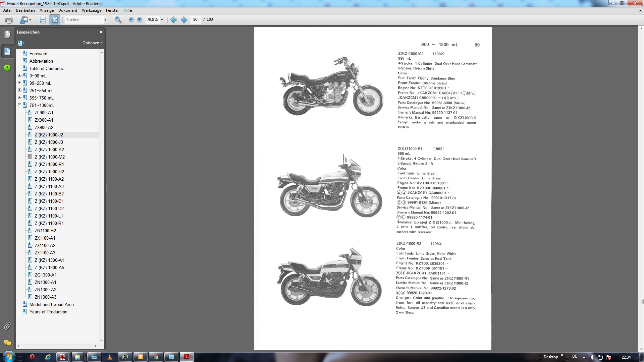Image resolution: width=644 pixels, height=362 pixels.
Task: Open the Pages thumbnails panel icon
Action: pos(7,34)
